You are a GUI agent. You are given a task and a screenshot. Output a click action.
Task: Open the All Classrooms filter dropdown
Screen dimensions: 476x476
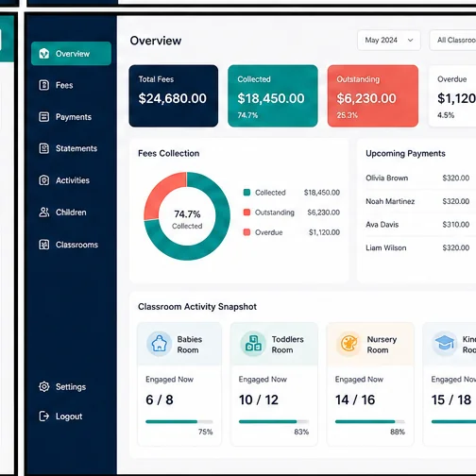point(452,40)
